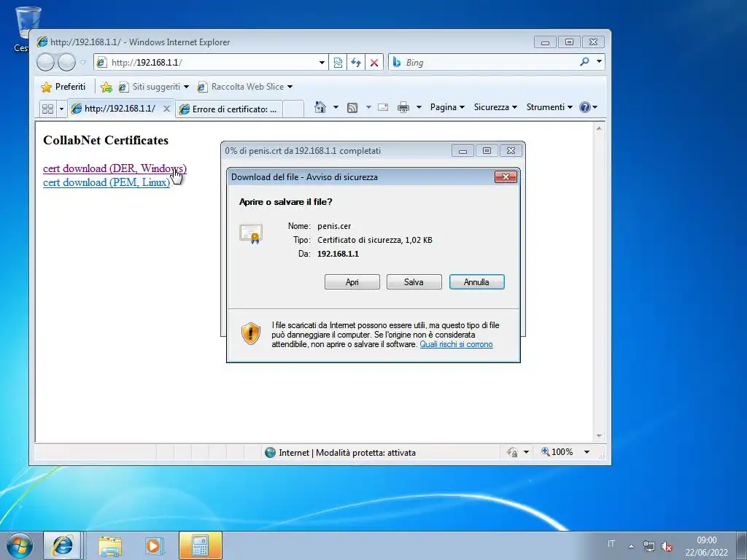Viewport: 747px width, 560px height.
Task: Click the 100% zoom level button
Action: [557, 452]
